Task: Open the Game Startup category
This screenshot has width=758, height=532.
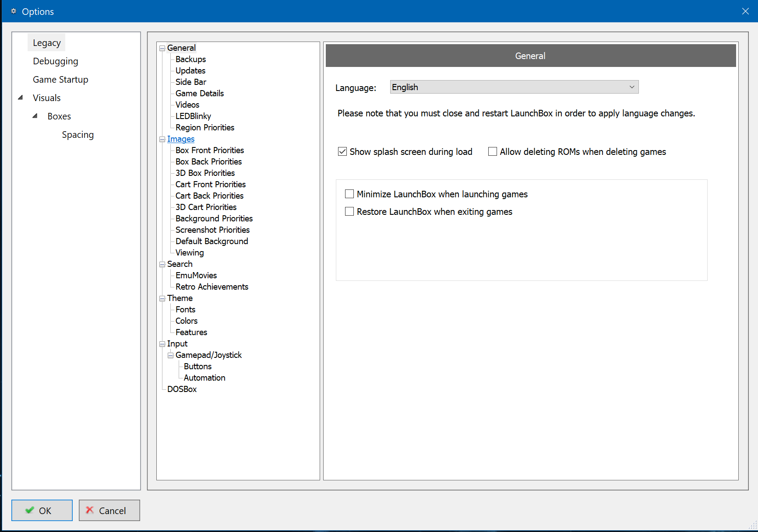Action: point(60,80)
